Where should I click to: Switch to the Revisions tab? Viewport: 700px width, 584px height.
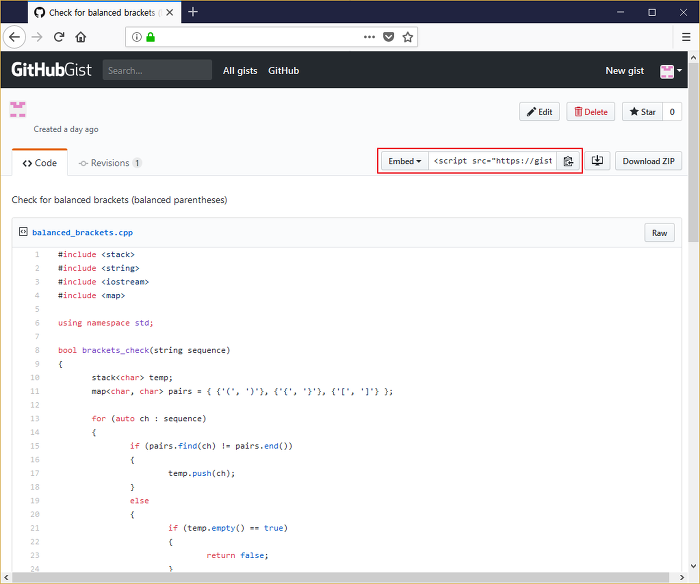(110, 163)
